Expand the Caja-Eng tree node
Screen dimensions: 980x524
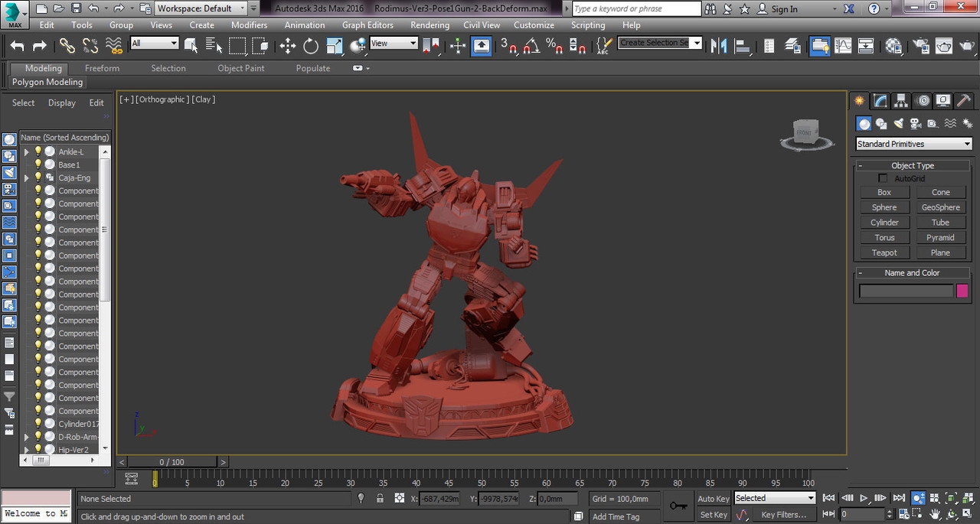[x=27, y=177]
